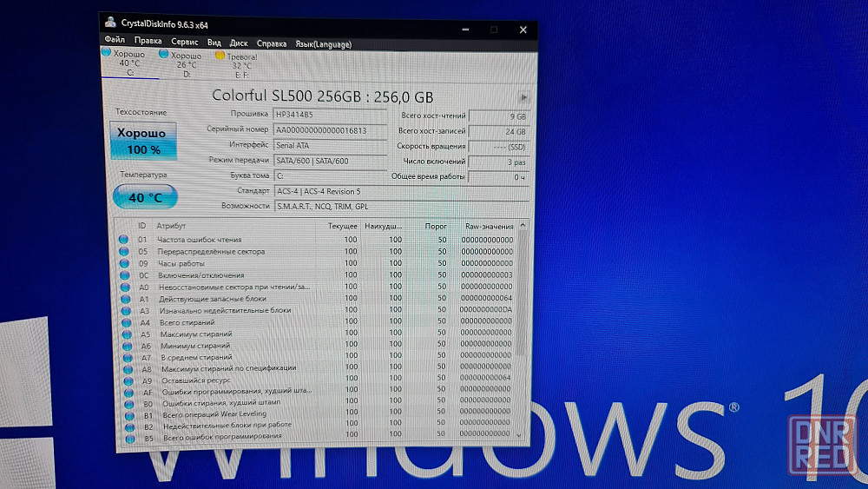Click the status icon for attribute A1

[x=126, y=299]
